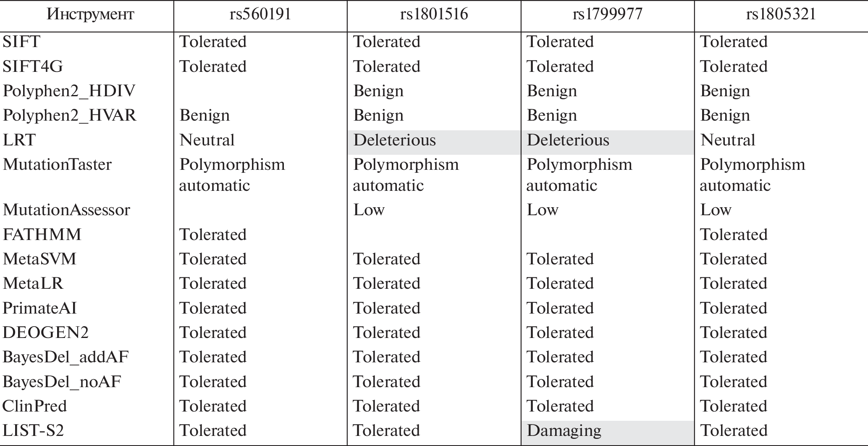Select the rs1799977 column header
Image resolution: width=868 pixels, height=446 pixels.
607,15
